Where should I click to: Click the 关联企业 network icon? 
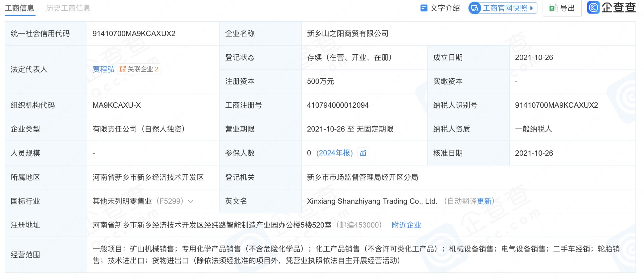(x=123, y=69)
